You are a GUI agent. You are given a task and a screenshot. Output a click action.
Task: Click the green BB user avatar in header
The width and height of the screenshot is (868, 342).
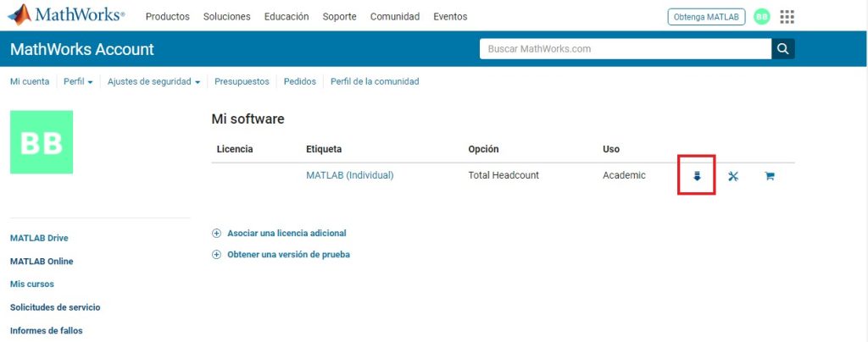click(761, 17)
